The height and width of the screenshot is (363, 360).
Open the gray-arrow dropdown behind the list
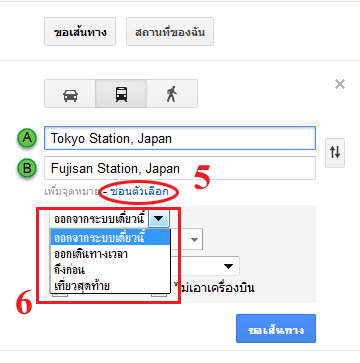194,240
